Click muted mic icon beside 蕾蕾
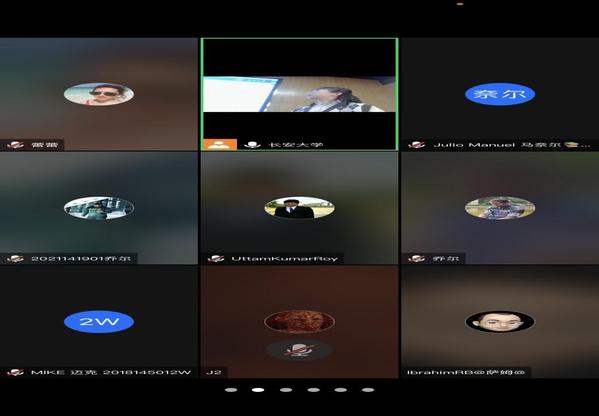This screenshot has width=599, height=416. click(16, 145)
